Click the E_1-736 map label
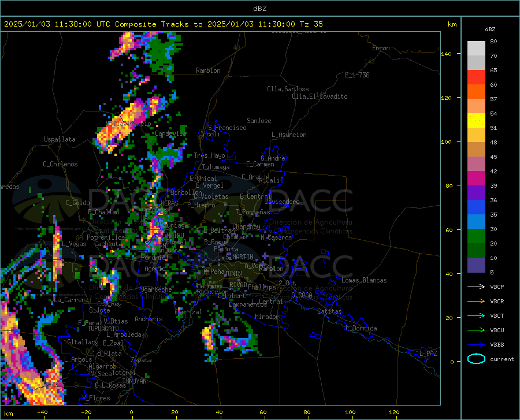Image resolution: width=520 pixels, height=420 pixels. point(357,75)
